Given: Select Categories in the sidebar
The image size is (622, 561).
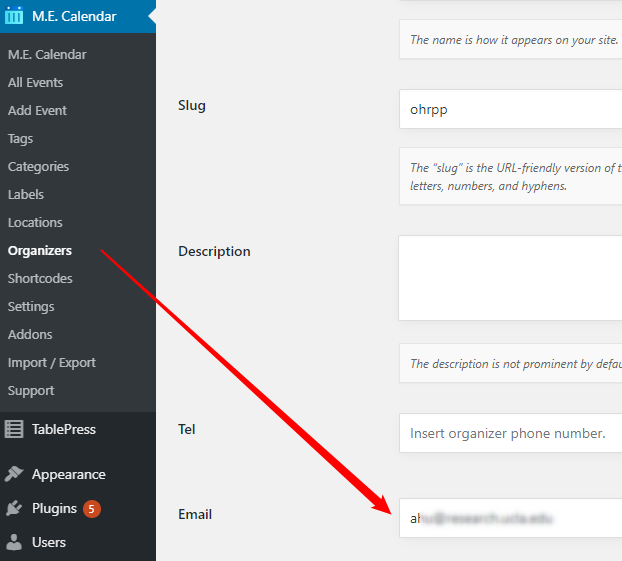Looking at the screenshot, I should [x=38, y=166].
